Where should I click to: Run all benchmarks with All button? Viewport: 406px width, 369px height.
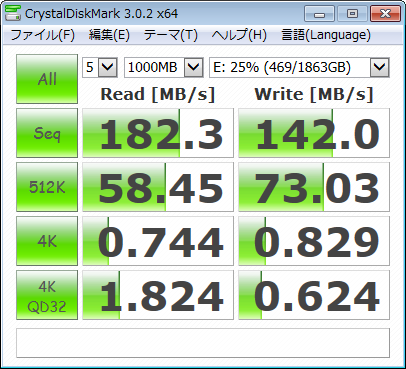pyautogui.click(x=47, y=79)
